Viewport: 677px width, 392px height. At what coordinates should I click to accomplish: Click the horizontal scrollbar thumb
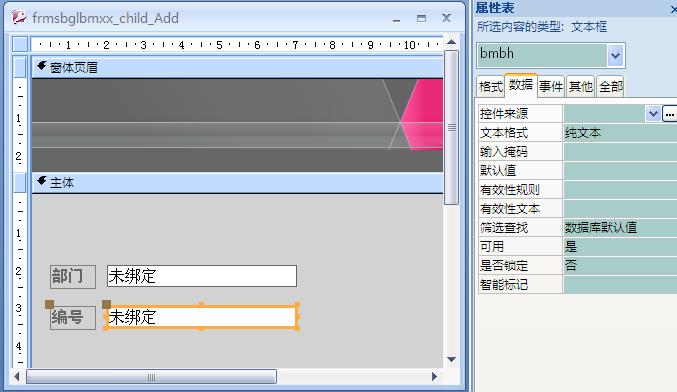pos(151,377)
